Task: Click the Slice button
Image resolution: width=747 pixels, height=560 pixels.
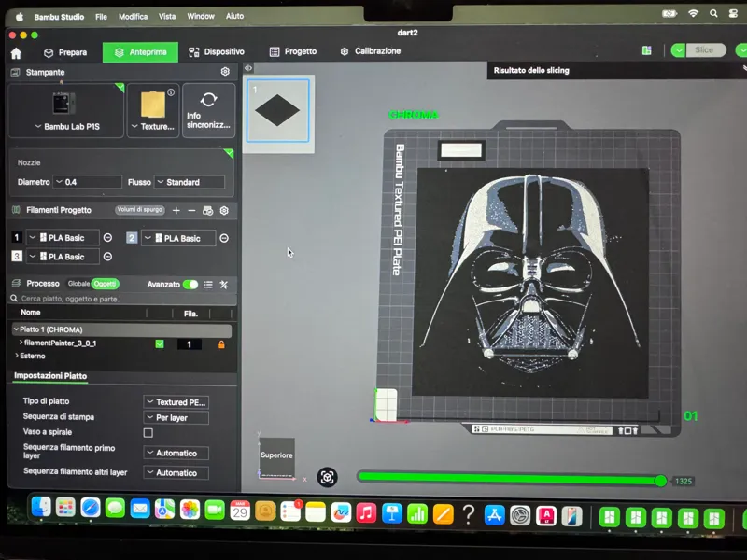Action: 706,50
